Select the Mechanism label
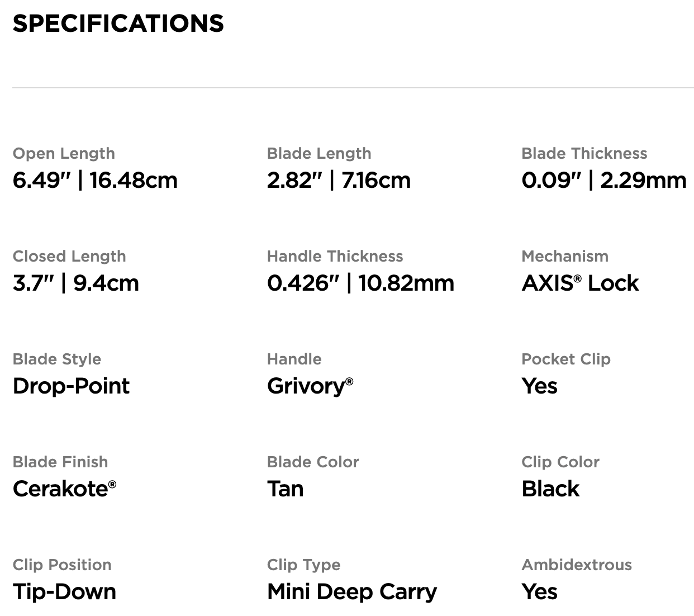The height and width of the screenshot is (616, 694). point(564,256)
